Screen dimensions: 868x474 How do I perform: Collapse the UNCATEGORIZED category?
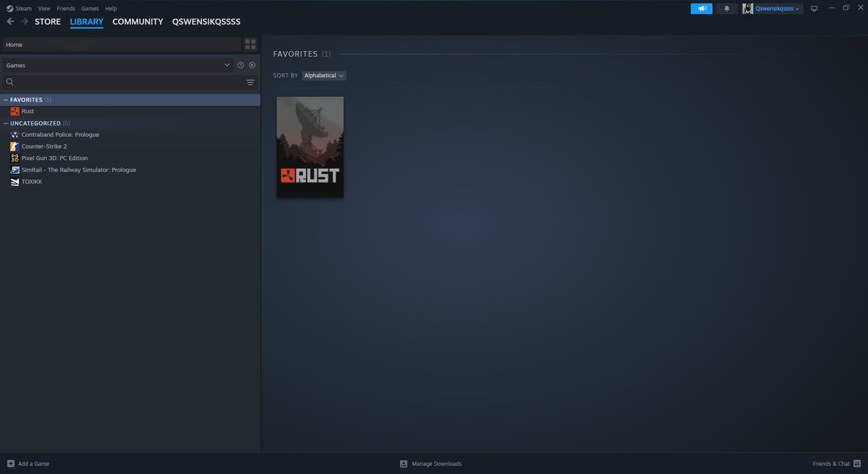coord(6,123)
